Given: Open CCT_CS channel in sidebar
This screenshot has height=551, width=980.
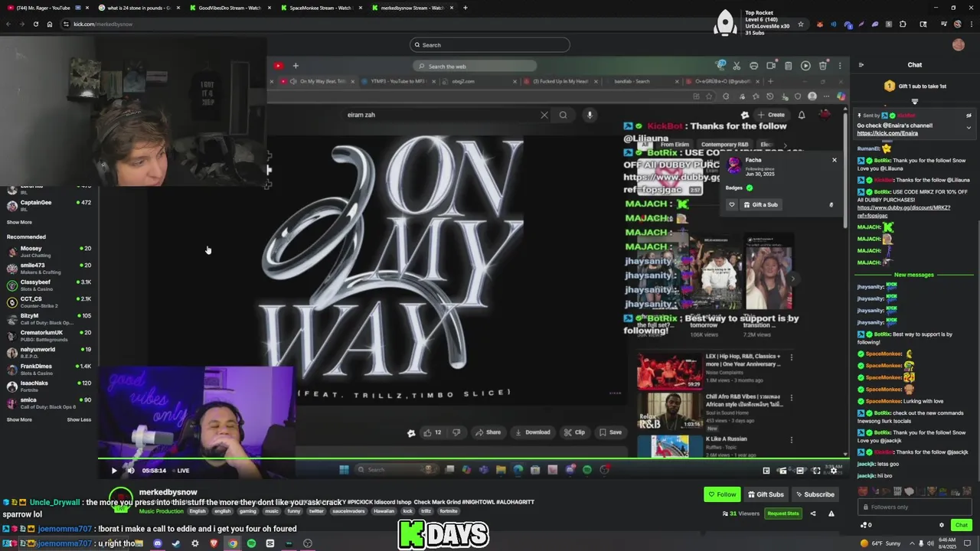Looking at the screenshot, I should click(x=49, y=302).
